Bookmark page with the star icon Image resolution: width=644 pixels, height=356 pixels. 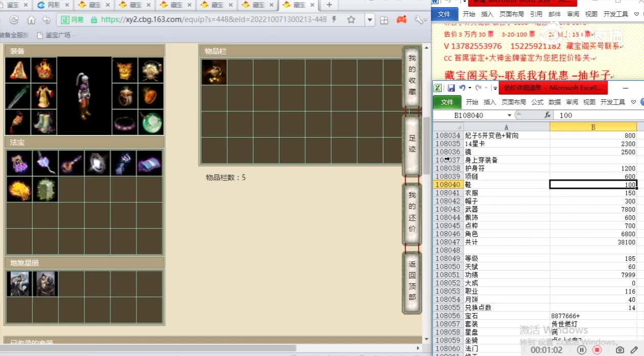click(351, 20)
